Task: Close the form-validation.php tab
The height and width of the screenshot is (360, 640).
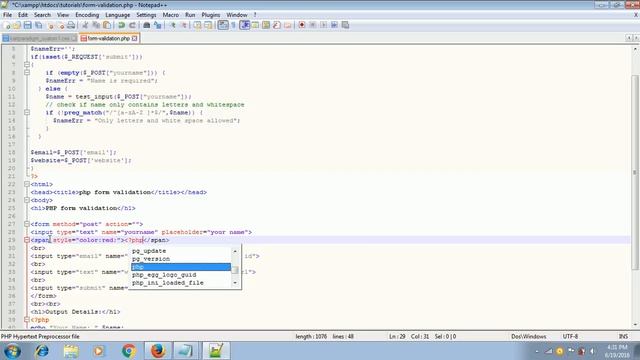Action: 134,38
